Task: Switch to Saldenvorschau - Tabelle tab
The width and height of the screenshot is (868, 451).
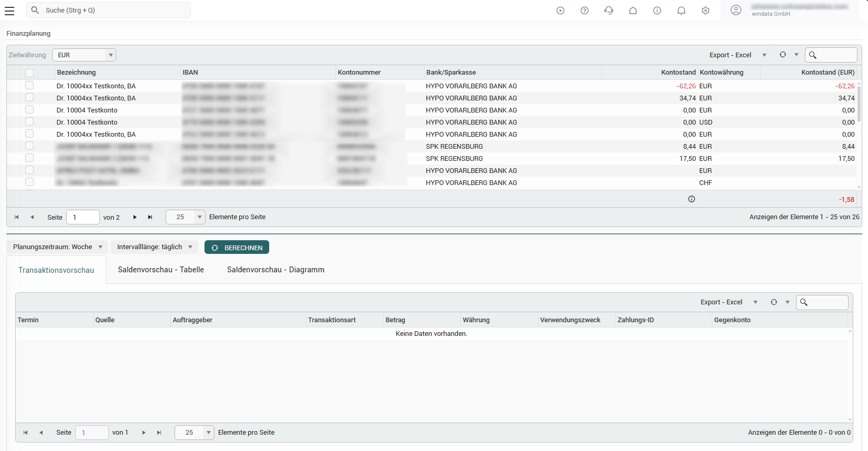Action: (x=161, y=270)
